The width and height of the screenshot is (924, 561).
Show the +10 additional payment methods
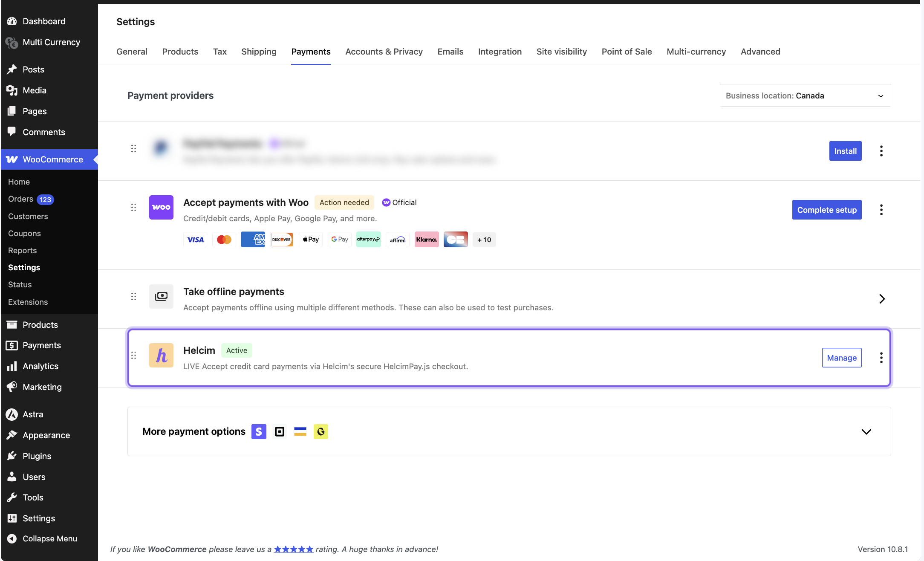[x=484, y=240]
